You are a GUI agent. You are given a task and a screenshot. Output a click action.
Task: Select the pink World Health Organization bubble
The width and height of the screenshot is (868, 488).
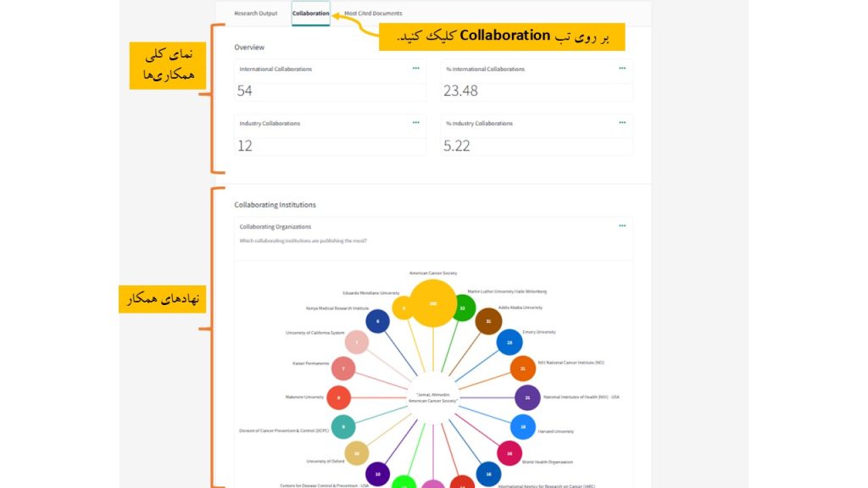pos(509,454)
